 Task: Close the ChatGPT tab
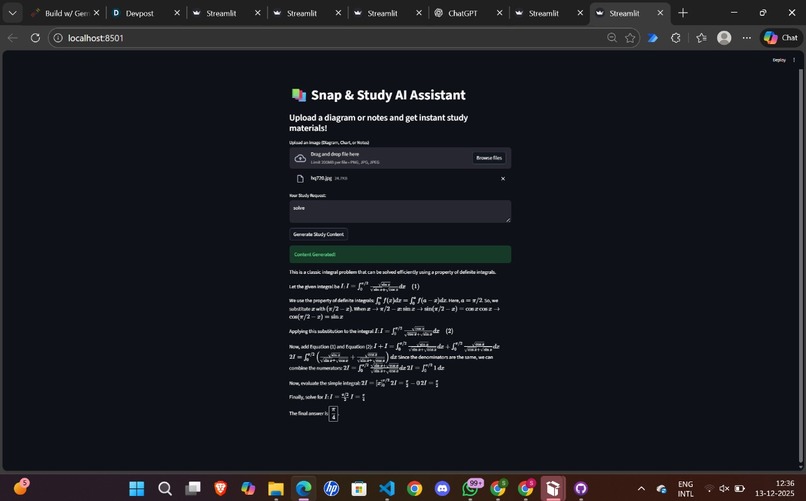499,13
